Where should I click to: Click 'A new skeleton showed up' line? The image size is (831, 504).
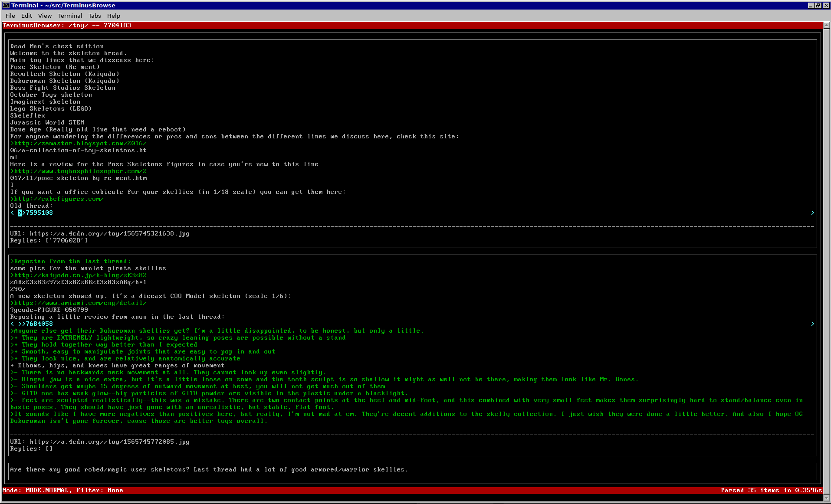click(151, 296)
